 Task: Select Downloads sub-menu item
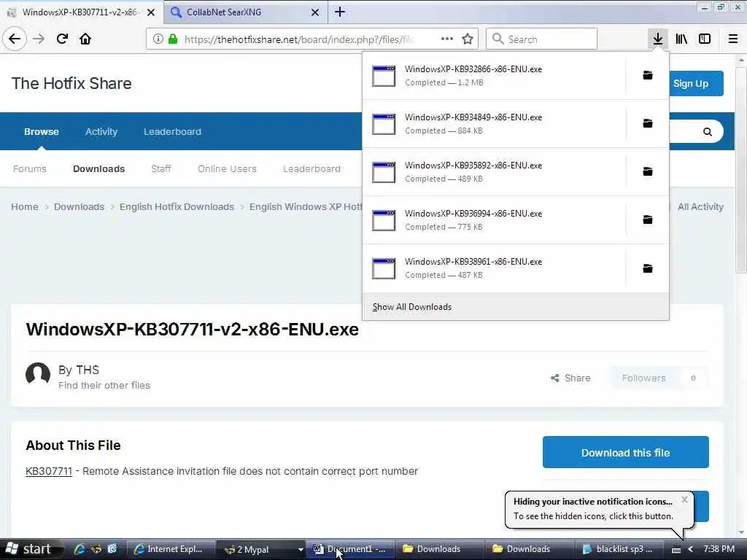point(98,168)
